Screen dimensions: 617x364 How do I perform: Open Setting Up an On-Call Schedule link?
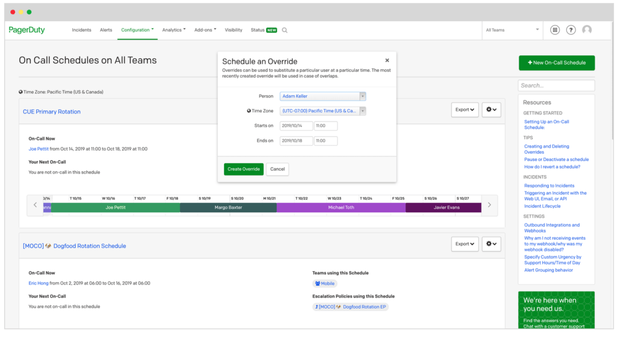tap(547, 125)
